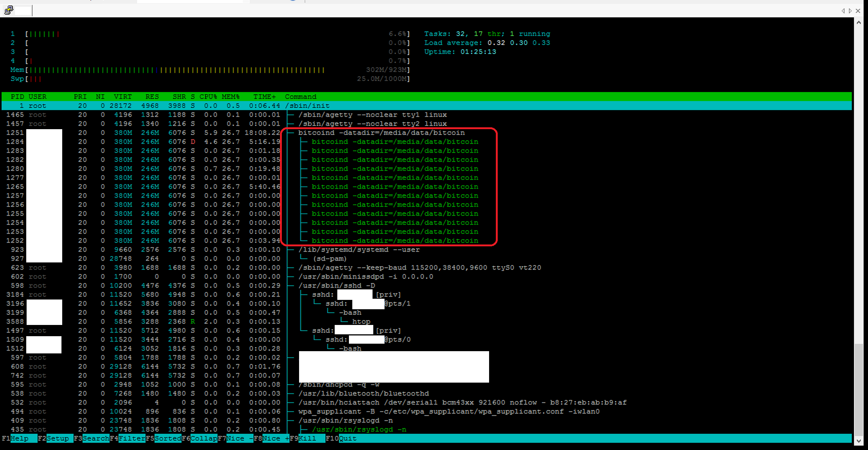The height and width of the screenshot is (450, 868).
Task: Select the (sd-pam) process row
Action: tap(427, 258)
